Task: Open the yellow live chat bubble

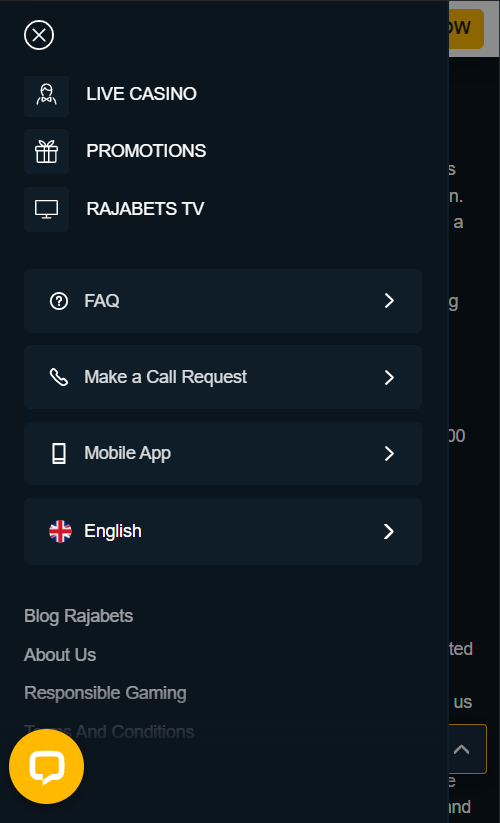Action: pyautogui.click(x=46, y=766)
